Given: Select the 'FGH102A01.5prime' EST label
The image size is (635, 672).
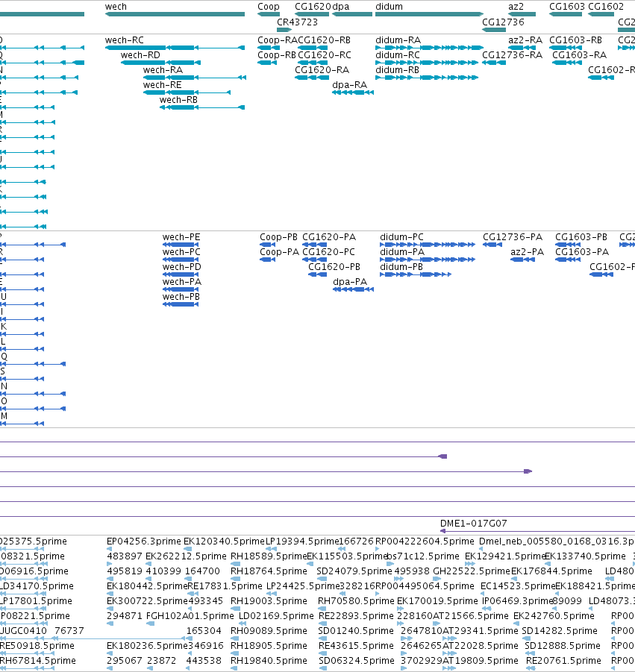Looking at the screenshot, I should 190,616.
